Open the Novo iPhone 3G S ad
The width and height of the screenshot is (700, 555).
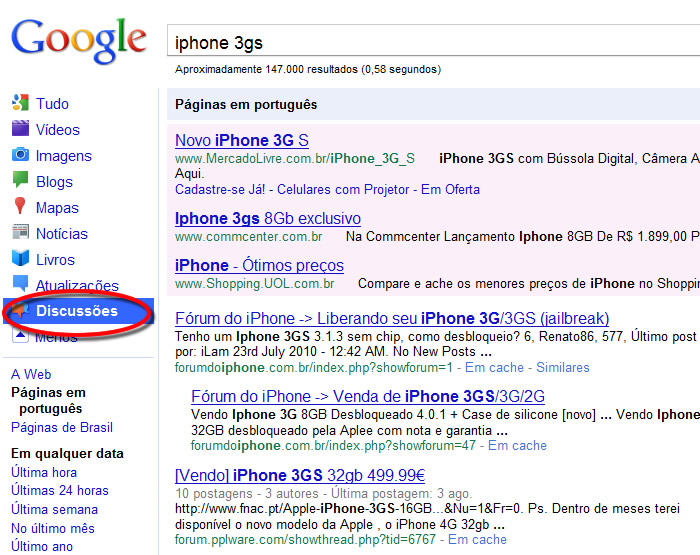tap(241, 140)
